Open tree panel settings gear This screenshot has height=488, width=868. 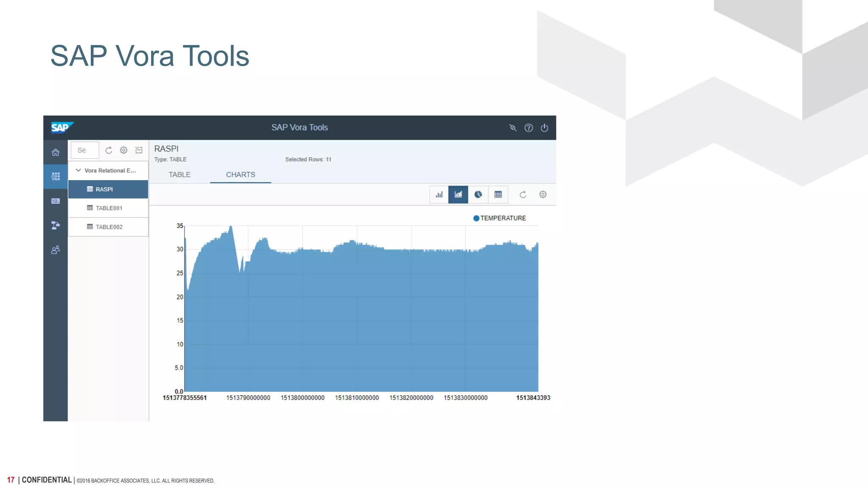tap(124, 150)
